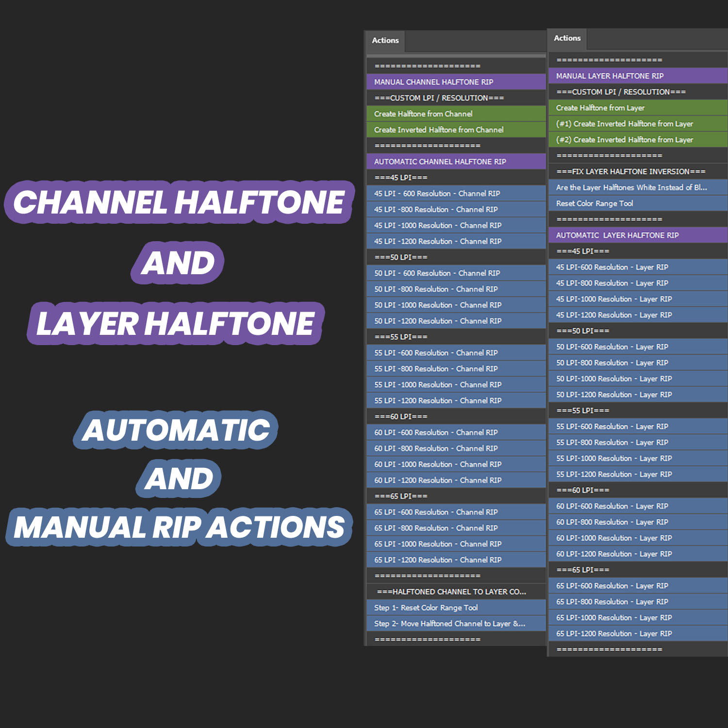Select 60 LPI-800 Resolution - Layer RIP
Screen dimensions: 728x728
(638, 522)
